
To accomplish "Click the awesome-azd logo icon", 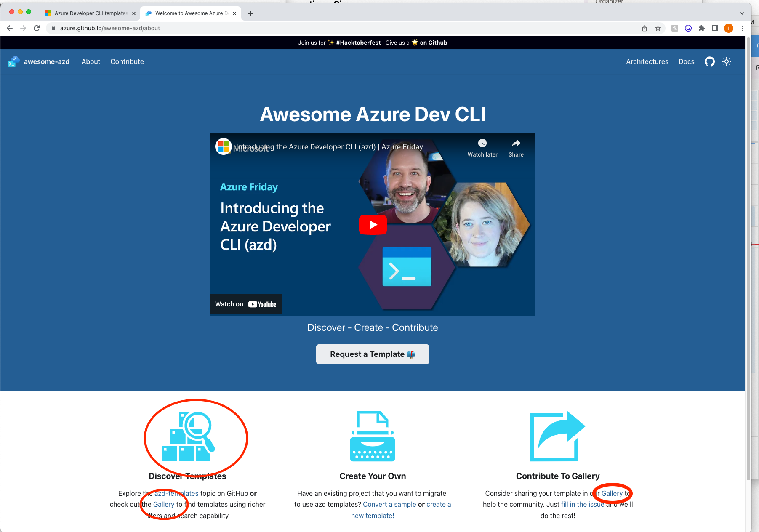I will (13, 61).
